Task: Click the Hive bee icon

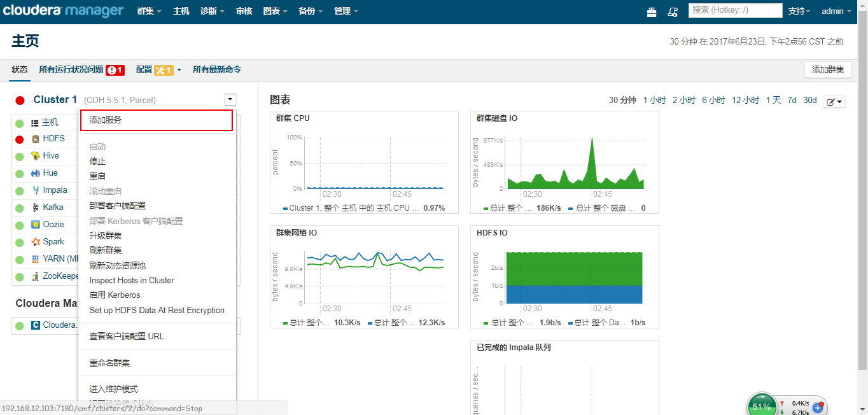Action: (36, 156)
